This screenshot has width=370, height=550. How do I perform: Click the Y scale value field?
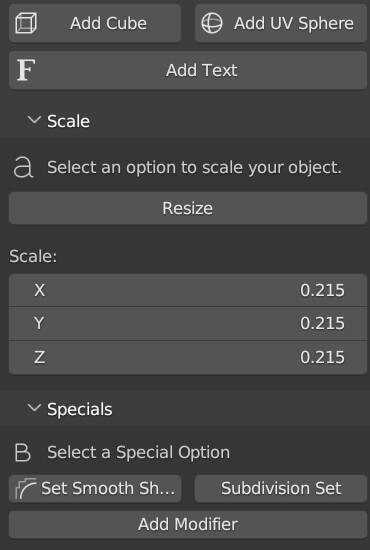[188, 323]
